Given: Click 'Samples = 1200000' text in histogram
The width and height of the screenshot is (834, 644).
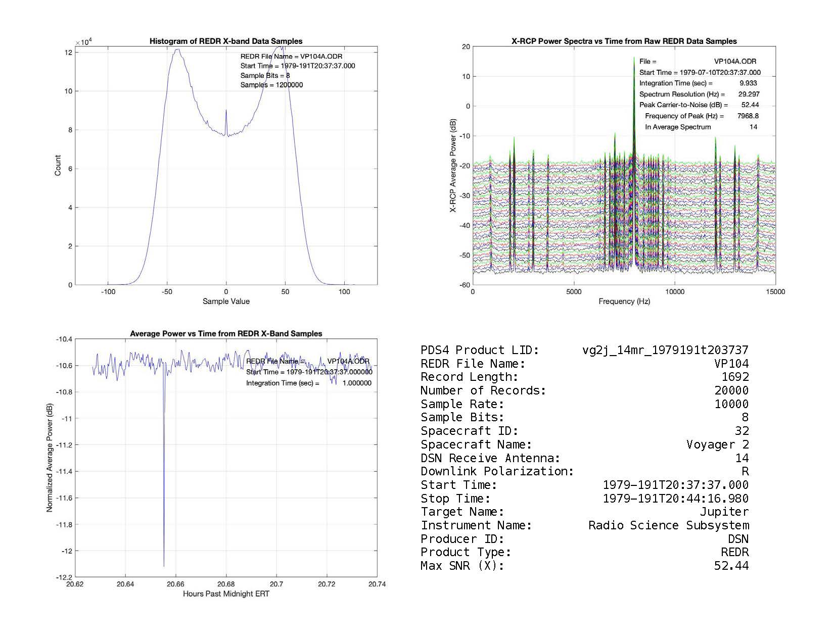Looking at the screenshot, I should point(271,85).
